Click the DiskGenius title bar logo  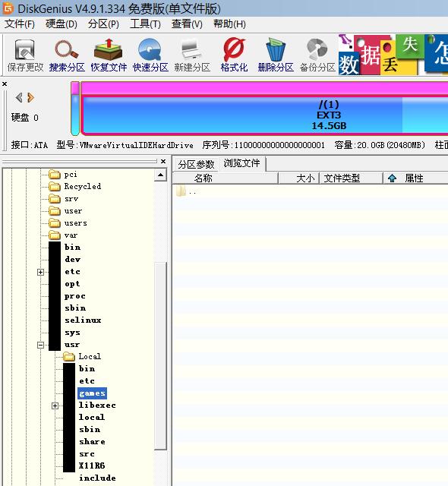pyautogui.click(x=8, y=8)
